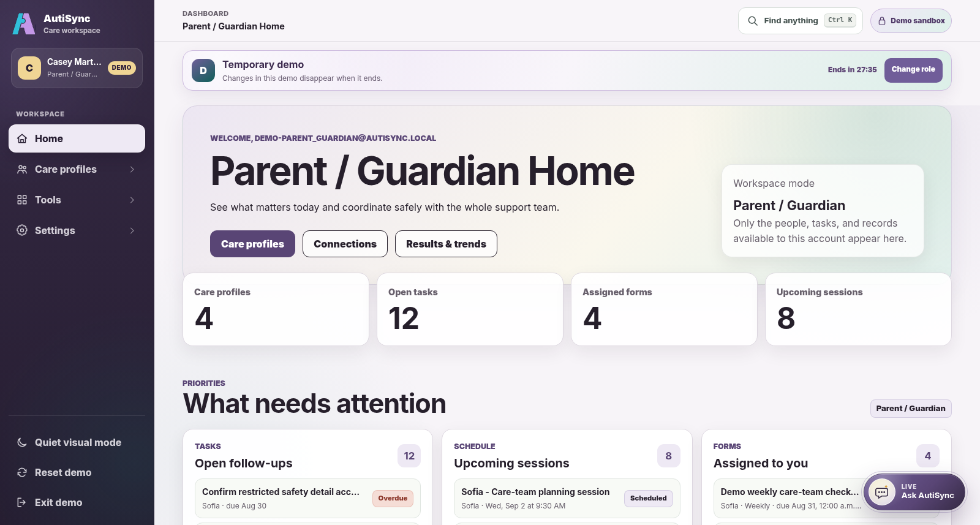Click the Home house icon in sidebar
Image resolution: width=980 pixels, height=525 pixels.
pyautogui.click(x=22, y=138)
